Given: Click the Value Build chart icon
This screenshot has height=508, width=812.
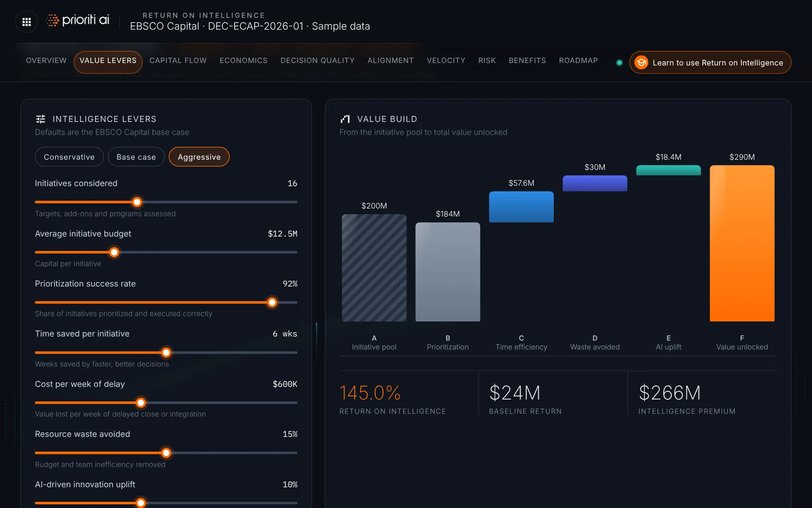Looking at the screenshot, I should click(x=345, y=119).
